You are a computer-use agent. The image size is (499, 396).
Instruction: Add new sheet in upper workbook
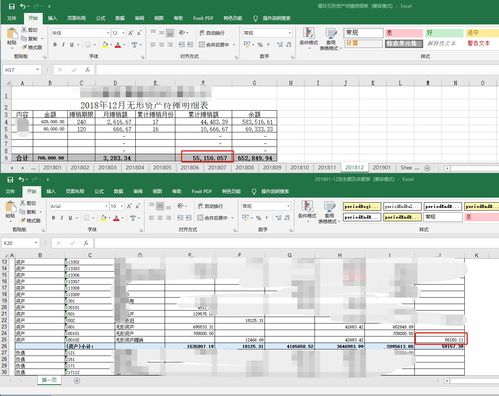(x=427, y=168)
